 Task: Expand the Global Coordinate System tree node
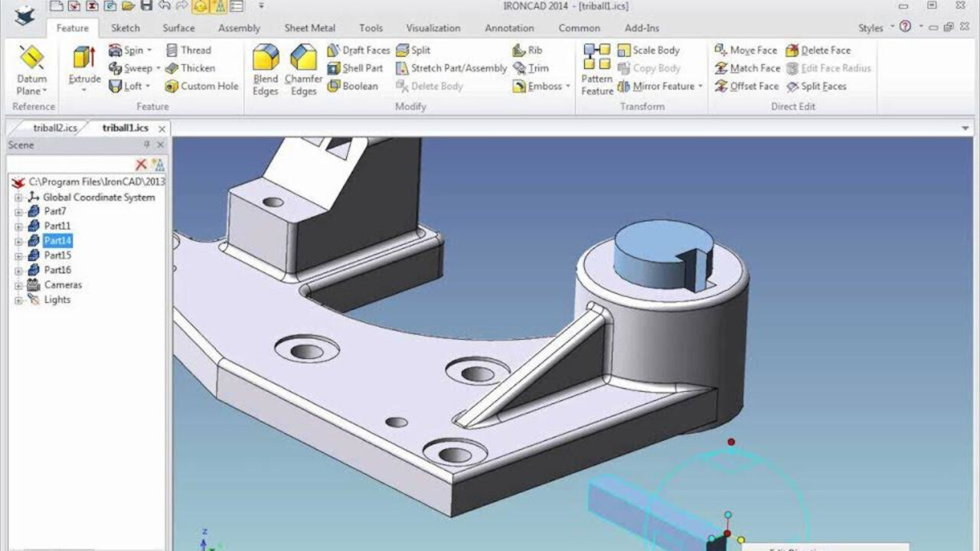(x=18, y=197)
